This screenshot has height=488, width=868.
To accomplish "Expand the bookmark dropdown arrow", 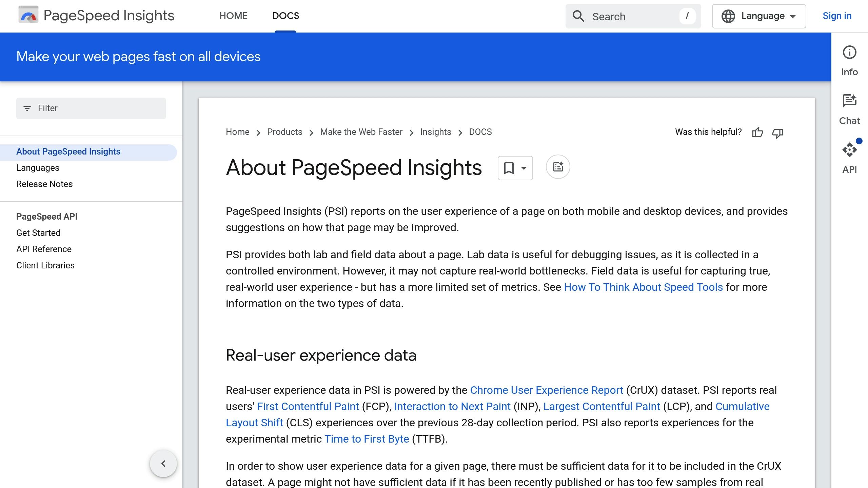I will tap(524, 168).
